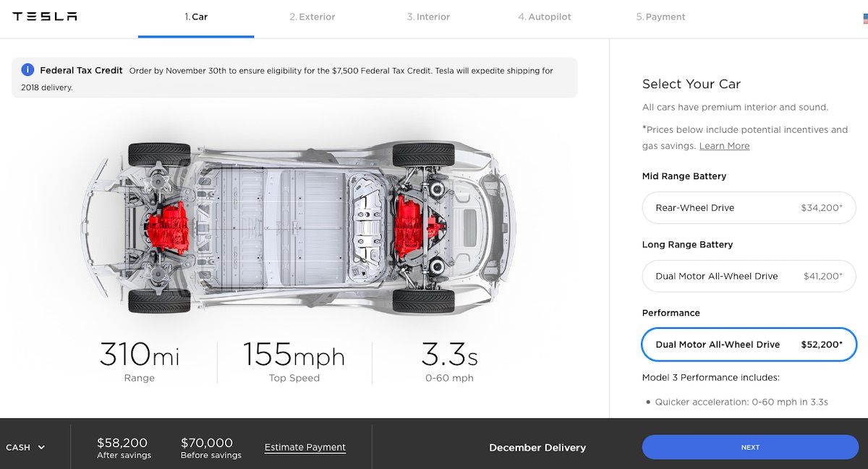
Task: Select Mid Range Rear-Wheel Drive option
Action: [749, 208]
